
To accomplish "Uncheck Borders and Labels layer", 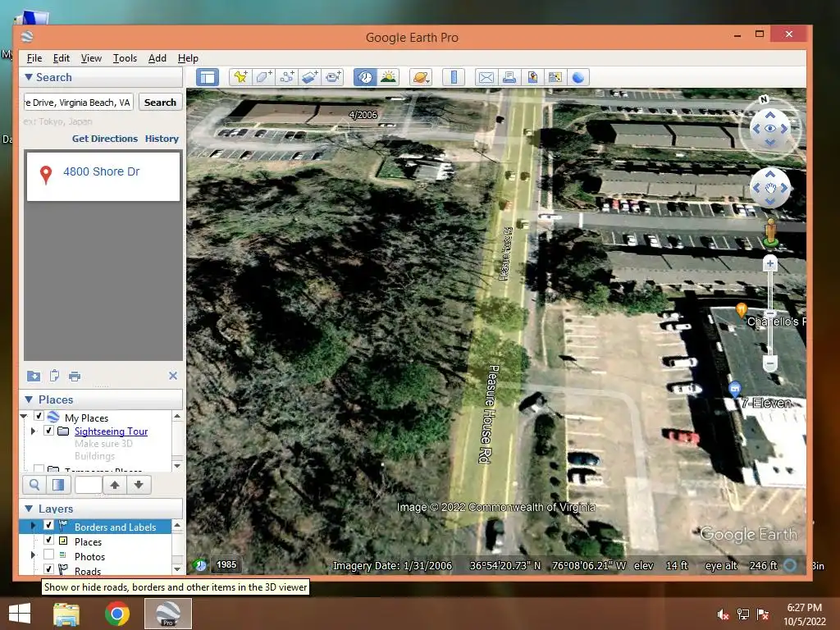I will pyautogui.click(x=48, y=525).
